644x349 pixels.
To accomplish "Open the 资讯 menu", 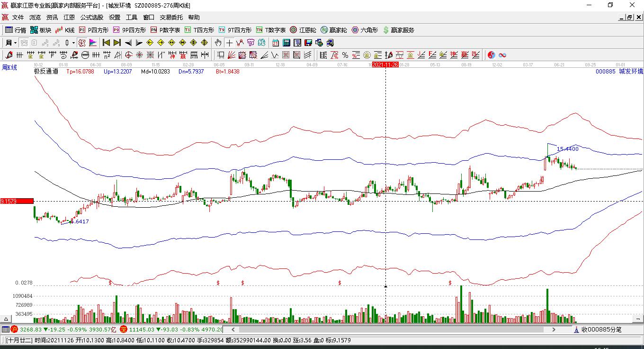I will pos(52,18).
